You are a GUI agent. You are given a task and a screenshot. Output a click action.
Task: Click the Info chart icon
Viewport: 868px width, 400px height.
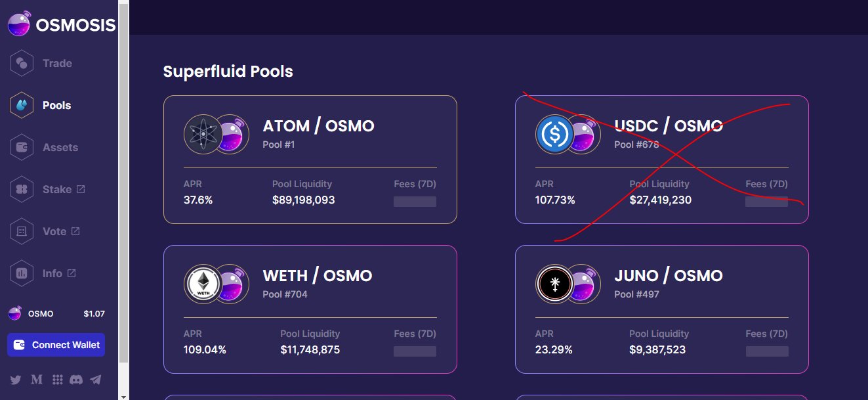click(x=22, y=273)
